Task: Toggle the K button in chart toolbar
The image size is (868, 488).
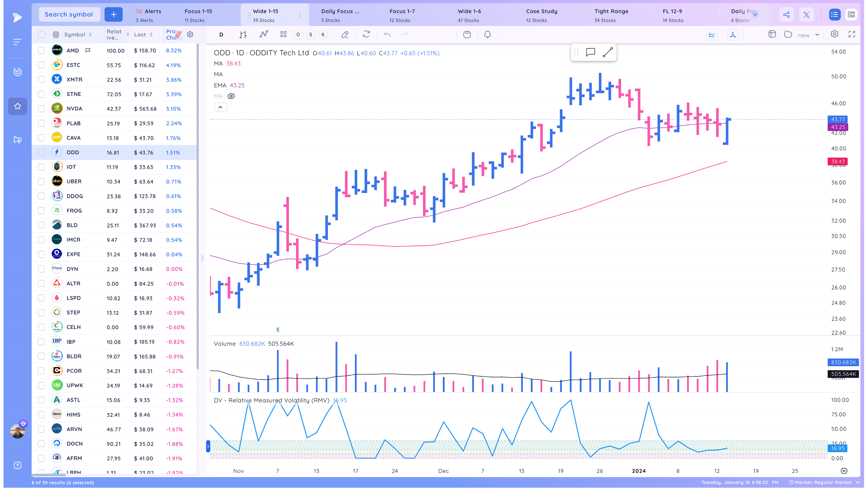Action: (323, 34)
